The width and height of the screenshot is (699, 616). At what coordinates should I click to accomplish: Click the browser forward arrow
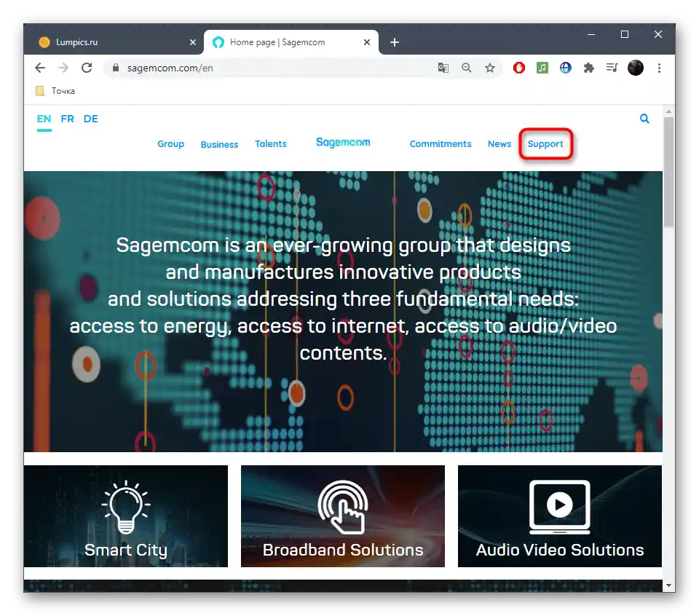click(63, 68)
